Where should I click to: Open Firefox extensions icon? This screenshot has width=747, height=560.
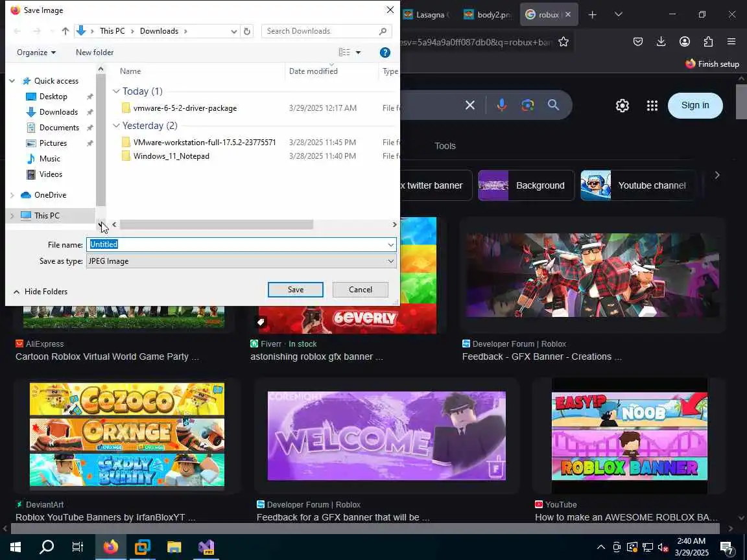tap(708, 42)
